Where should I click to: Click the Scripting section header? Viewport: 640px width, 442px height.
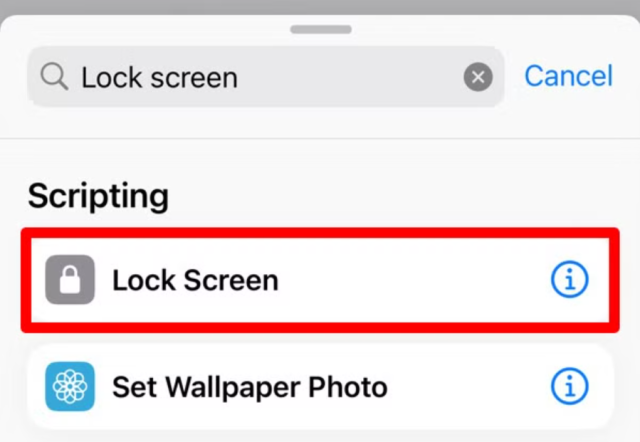pyautogui.click(x=98, y=196)
